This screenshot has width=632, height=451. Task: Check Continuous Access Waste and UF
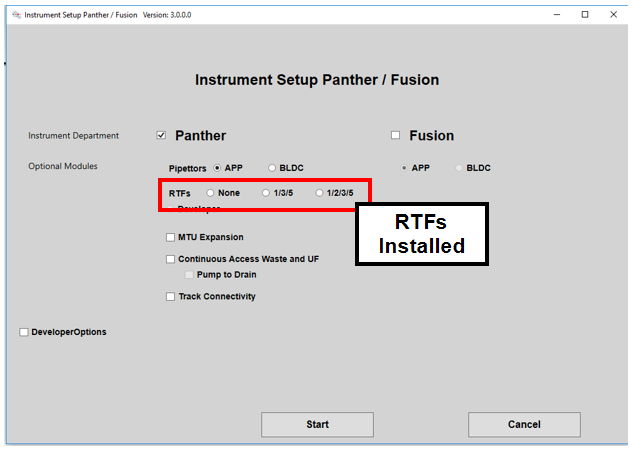point(170,259)
